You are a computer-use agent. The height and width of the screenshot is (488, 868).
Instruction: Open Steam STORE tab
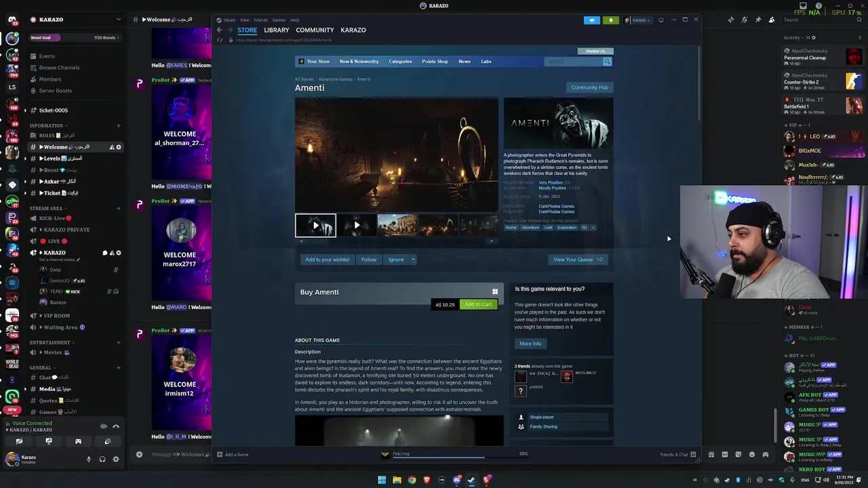(247, 30)
